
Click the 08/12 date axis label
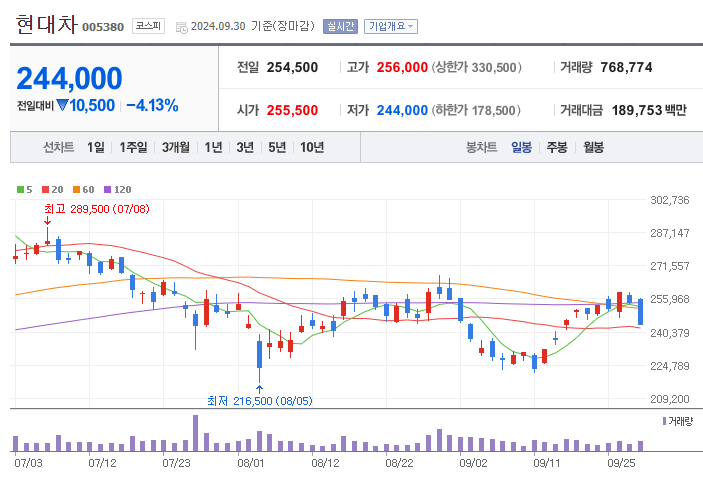pyautogui.click(x=325, y=463)
